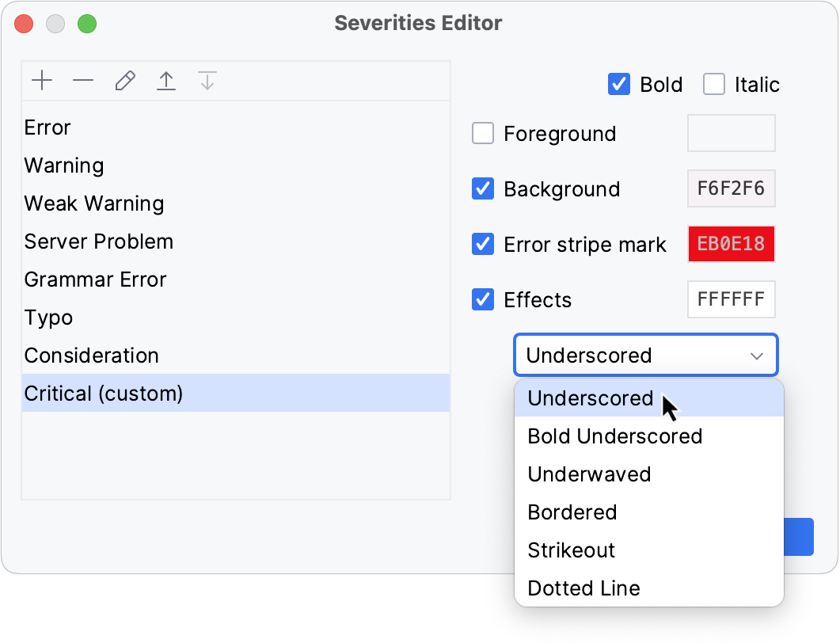
Task: Click the move up arrow icon
Action: tap(166, 81)
